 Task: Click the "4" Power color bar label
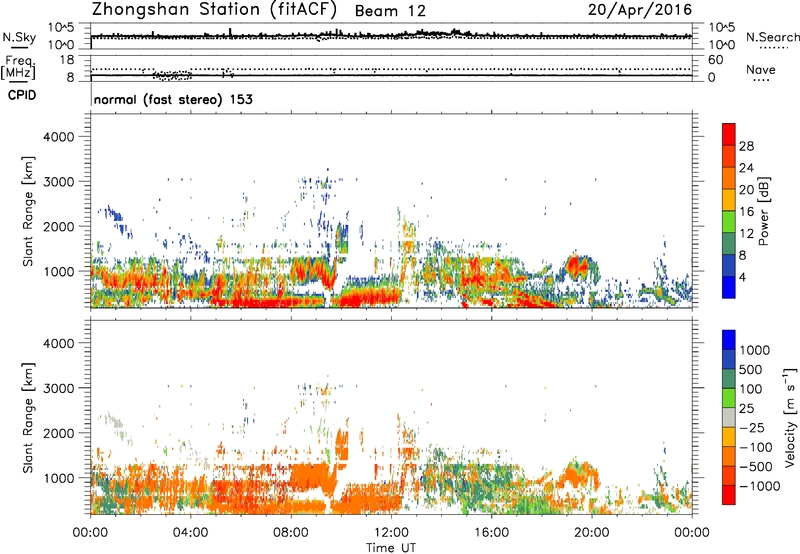(x=743, y=277)
